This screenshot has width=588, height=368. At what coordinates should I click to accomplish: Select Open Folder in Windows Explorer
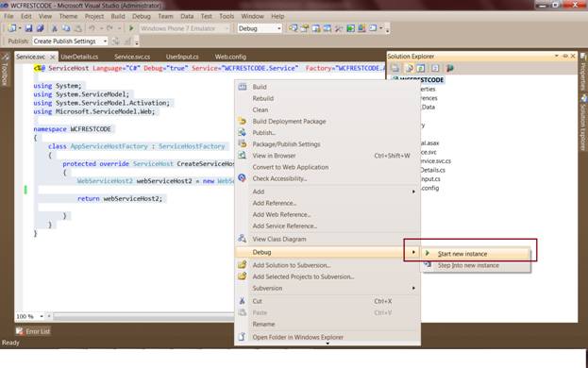point(297,337)
